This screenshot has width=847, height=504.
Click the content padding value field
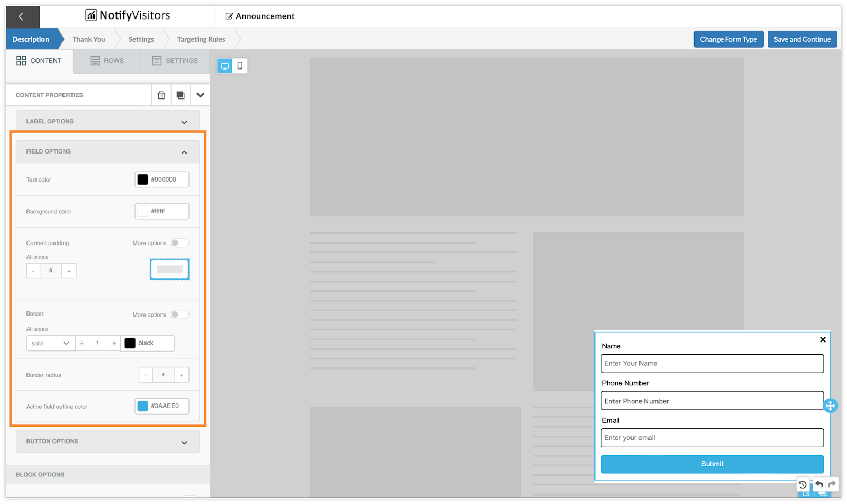coord(51,271)
